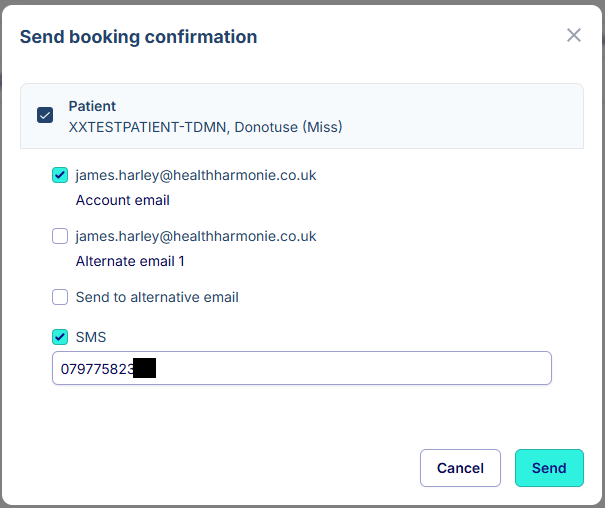Viewport: 605px width, 508px height.
Task: Untick the Account email checkbox
Action: tap(60, 176)
